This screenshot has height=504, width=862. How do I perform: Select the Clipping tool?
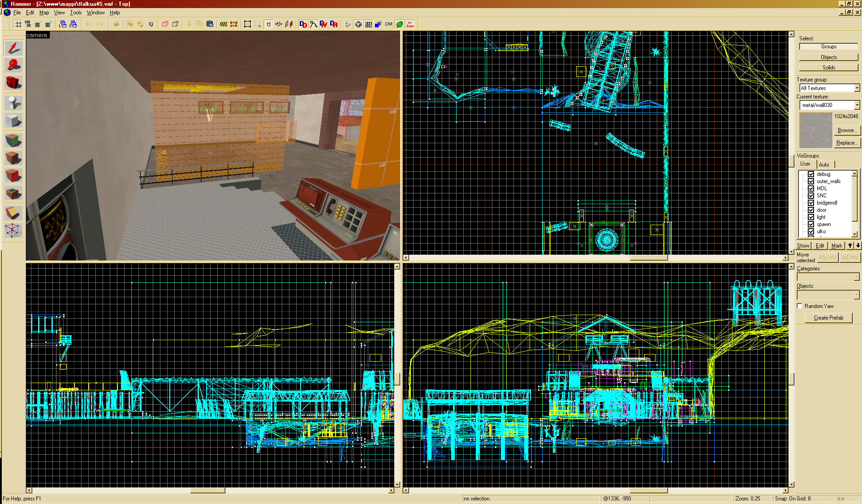tap(13, 213)
